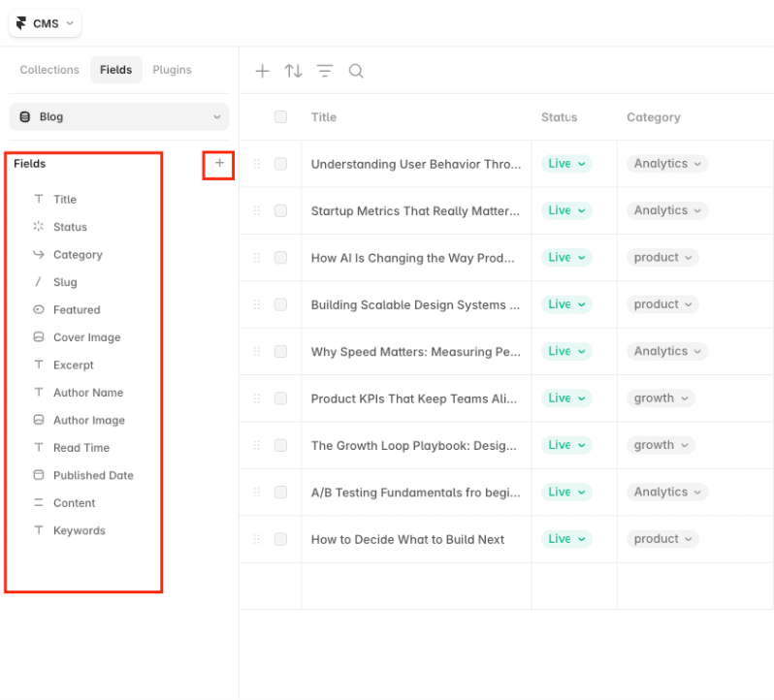Click drag handle of Startup Metrics row

tap(257, 210)
